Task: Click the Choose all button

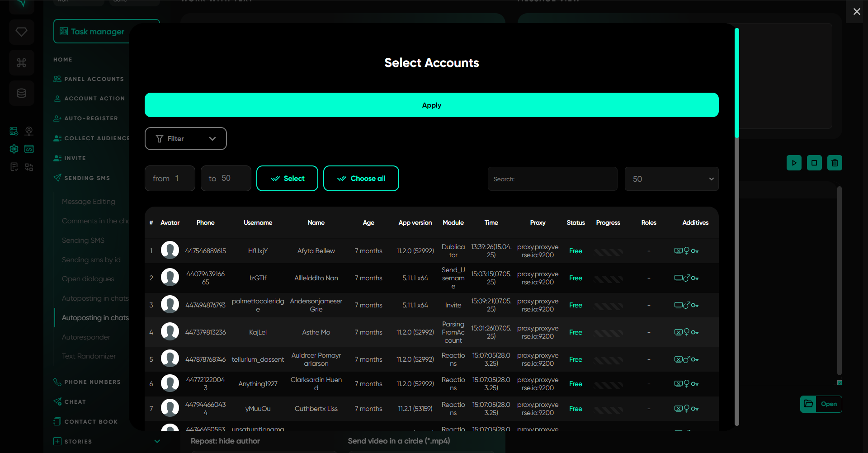Action: pos(361,179)
